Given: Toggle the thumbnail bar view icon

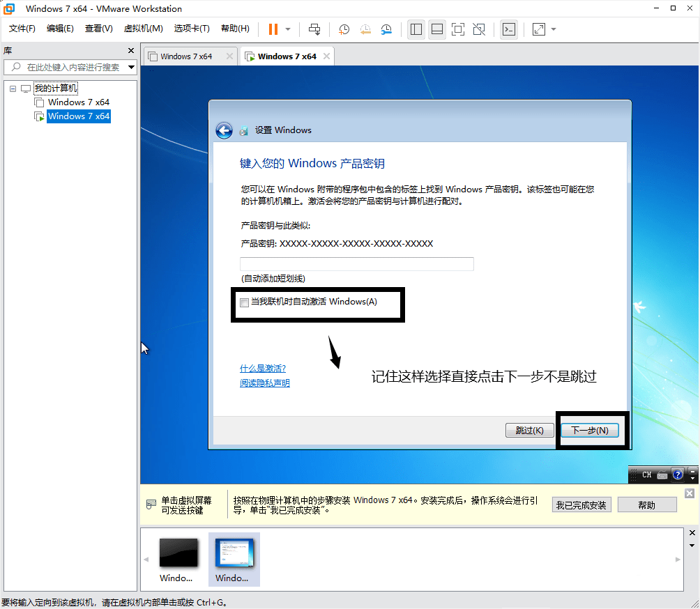Looking at the screenshot, I should click(x=437, y=29).
